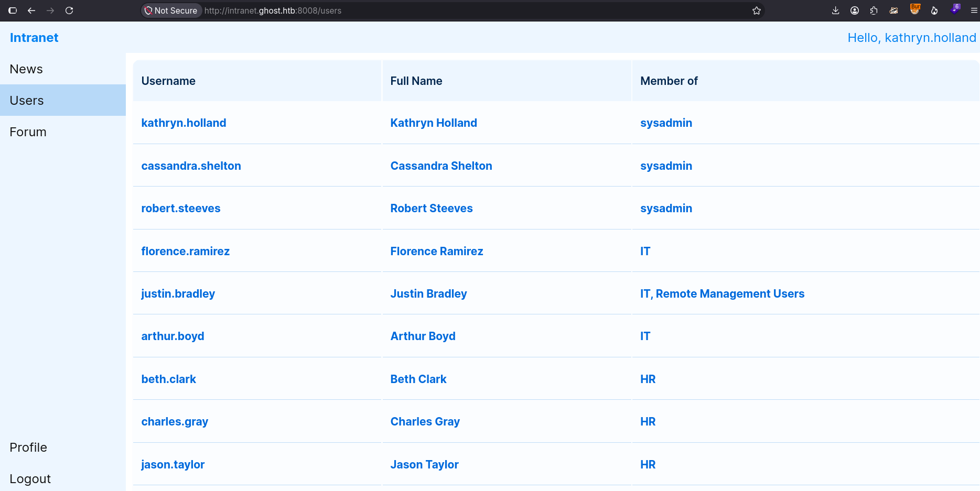Image resolution: width=980 pixels, height=491 pixels.
Task: Open the extensions puzzle-piece icon
Action: point(874,10)
